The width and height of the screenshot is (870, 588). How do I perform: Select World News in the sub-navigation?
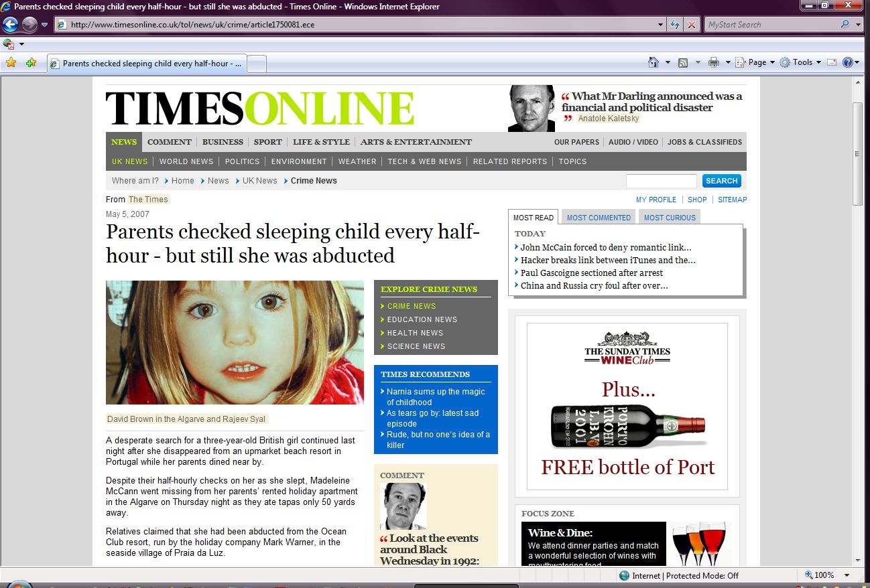coord(186,161)
